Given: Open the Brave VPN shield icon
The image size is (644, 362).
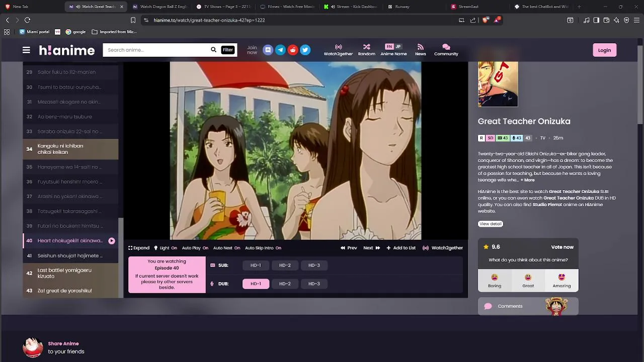Looking at the screenshot, I should coord(626,20).
